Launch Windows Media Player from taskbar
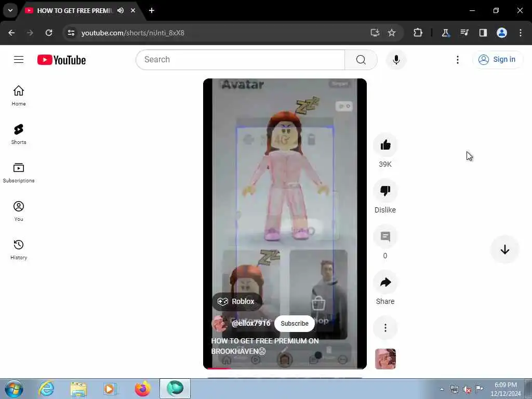This screenshot has height=399, width=532. pos(110,389)
